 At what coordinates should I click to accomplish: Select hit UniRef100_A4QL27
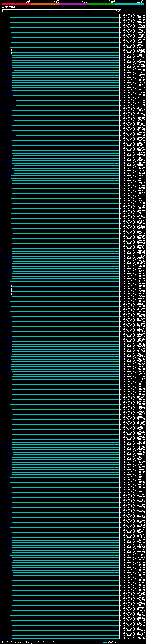tap(134, 30)
